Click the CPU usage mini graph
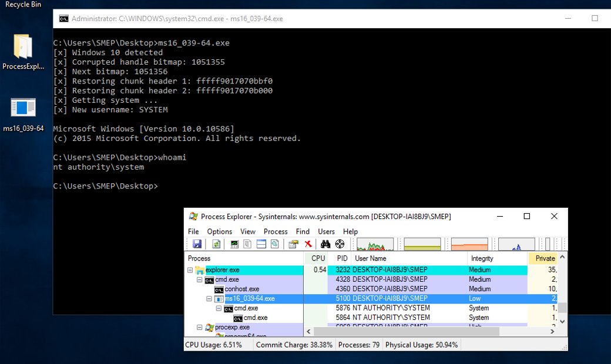The image size is (611, 364). click(375, 244)
